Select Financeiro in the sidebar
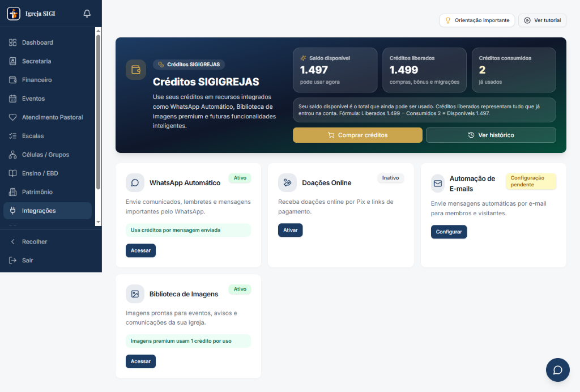The image size is (580, 392). [x=48, y=80]
